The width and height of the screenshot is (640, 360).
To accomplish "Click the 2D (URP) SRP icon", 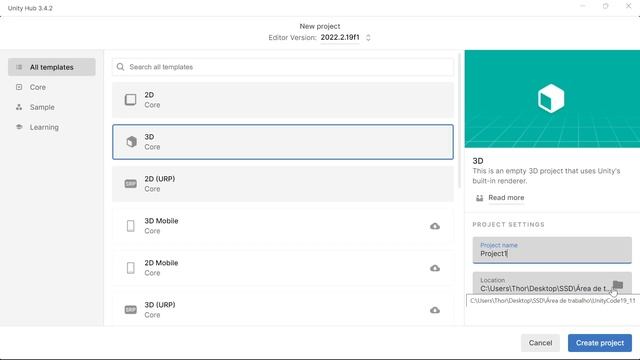I will click(x=131, y=184).
